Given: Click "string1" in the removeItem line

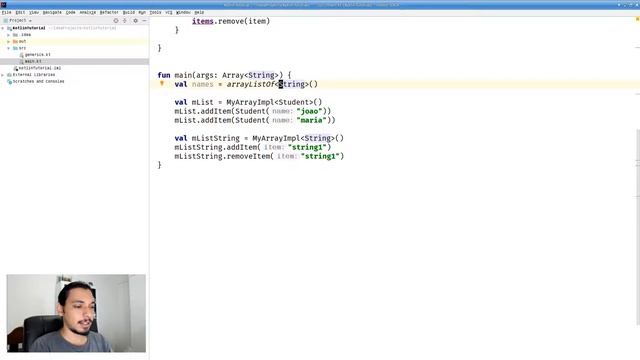Looking at the screenshot, I should pos(320,156).
